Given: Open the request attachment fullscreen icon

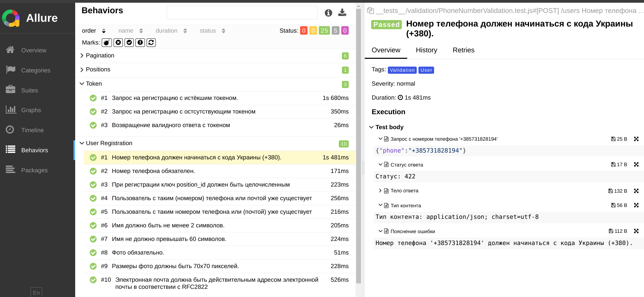Looking at the screenshot, I should coord(636,139).
